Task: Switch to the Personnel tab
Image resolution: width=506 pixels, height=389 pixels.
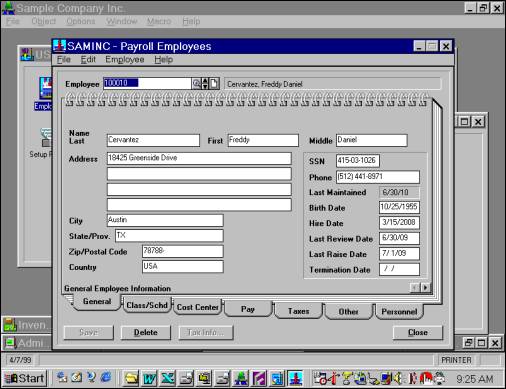Action: (399, 312)
